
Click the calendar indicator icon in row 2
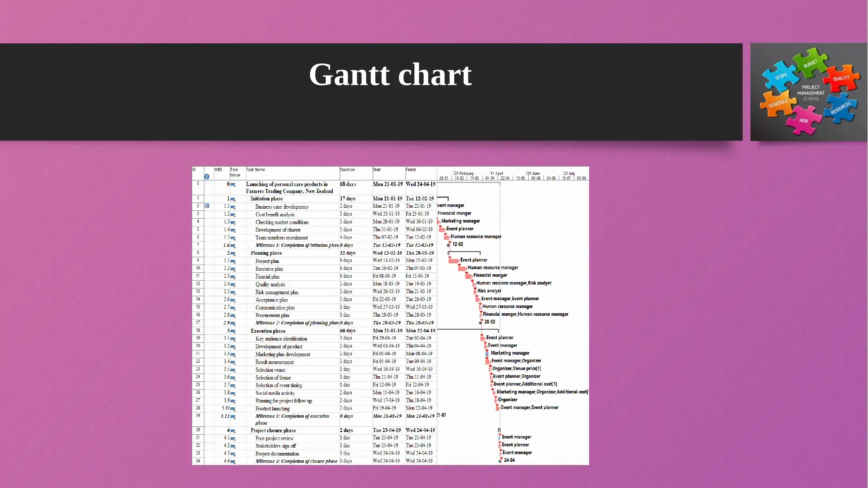[207, 206]
